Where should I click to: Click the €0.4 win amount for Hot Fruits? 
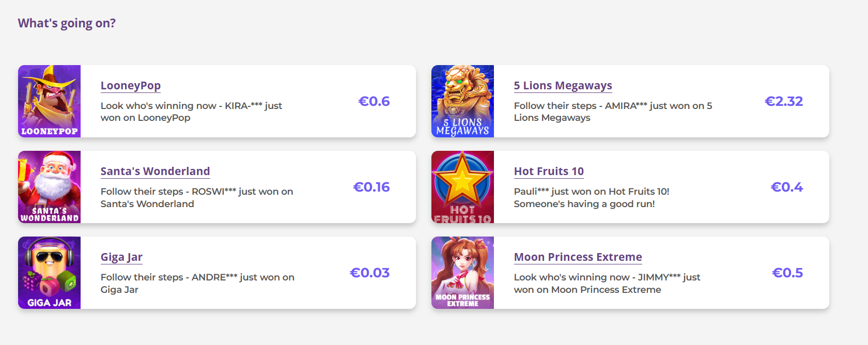[787, 187]
